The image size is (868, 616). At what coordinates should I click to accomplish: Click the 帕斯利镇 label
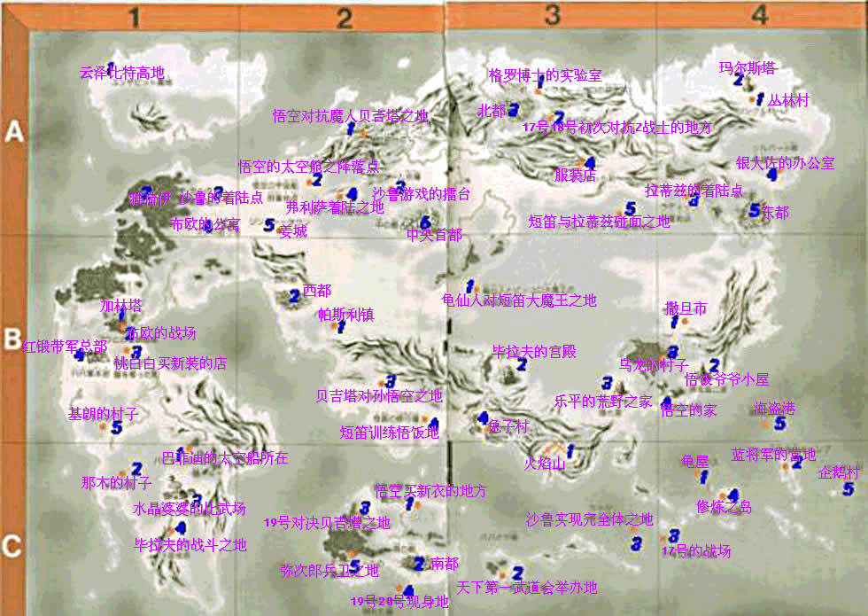(346, 315)
